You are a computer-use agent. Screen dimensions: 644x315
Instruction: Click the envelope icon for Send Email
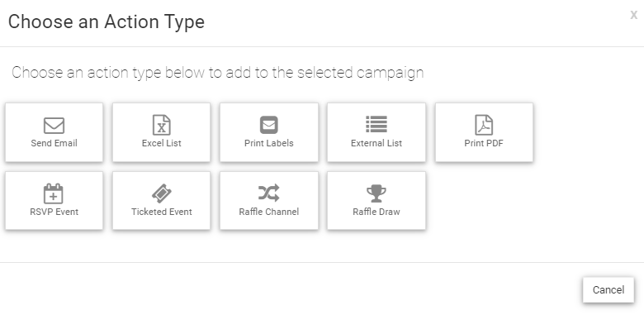tap(54, 126)
